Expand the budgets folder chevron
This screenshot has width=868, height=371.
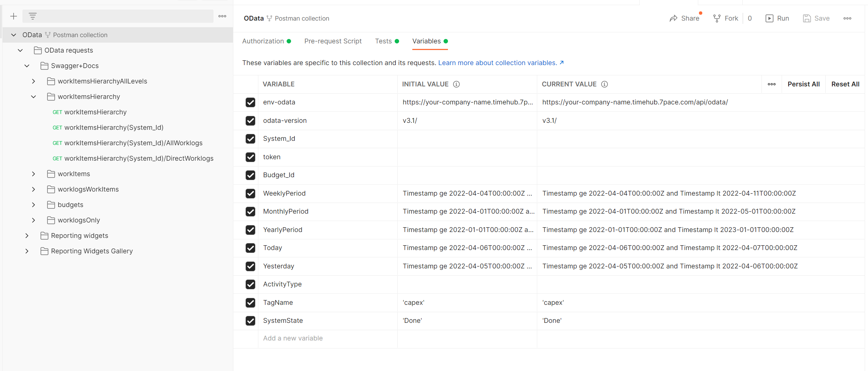pos(33,205)
